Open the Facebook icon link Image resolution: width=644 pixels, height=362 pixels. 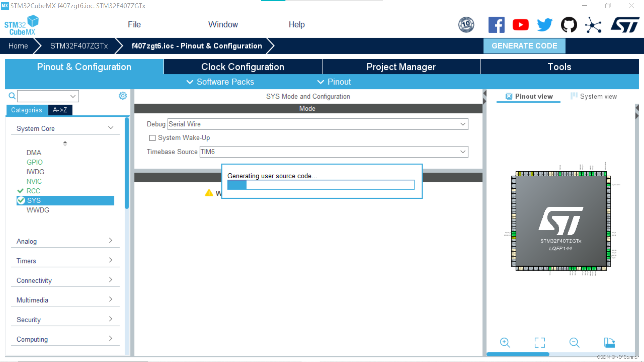coord(496,25)
